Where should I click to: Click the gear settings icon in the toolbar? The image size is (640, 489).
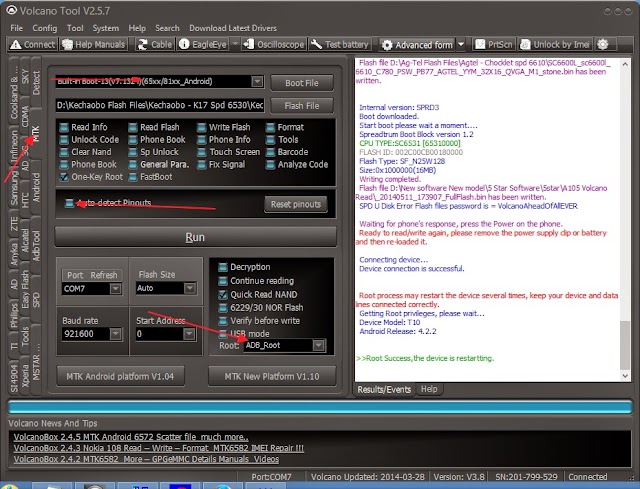click(603, 44)
